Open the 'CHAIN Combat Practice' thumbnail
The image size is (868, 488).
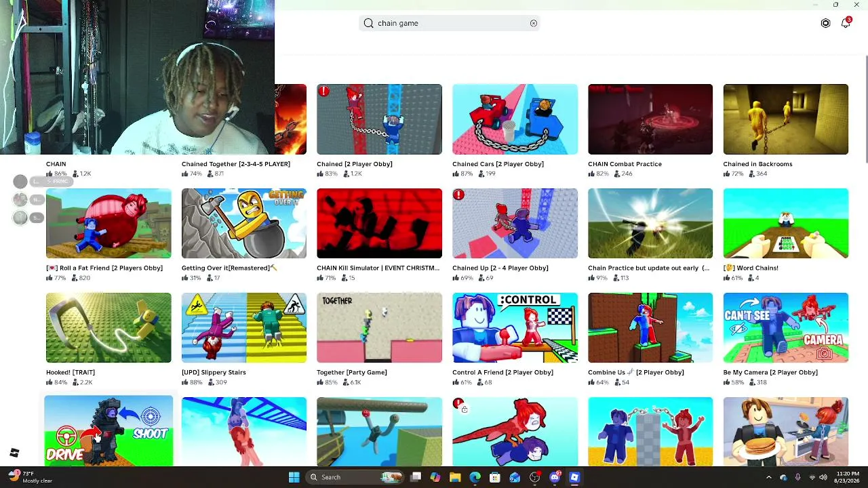[x=650, y=119]
